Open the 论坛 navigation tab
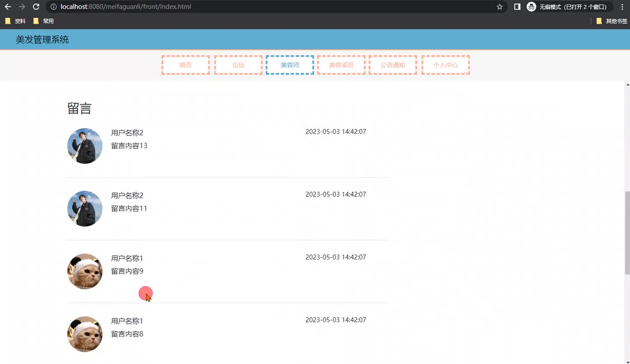Image resolution: width=630 pixels, height=364 pixels. (x=238, y=65)
